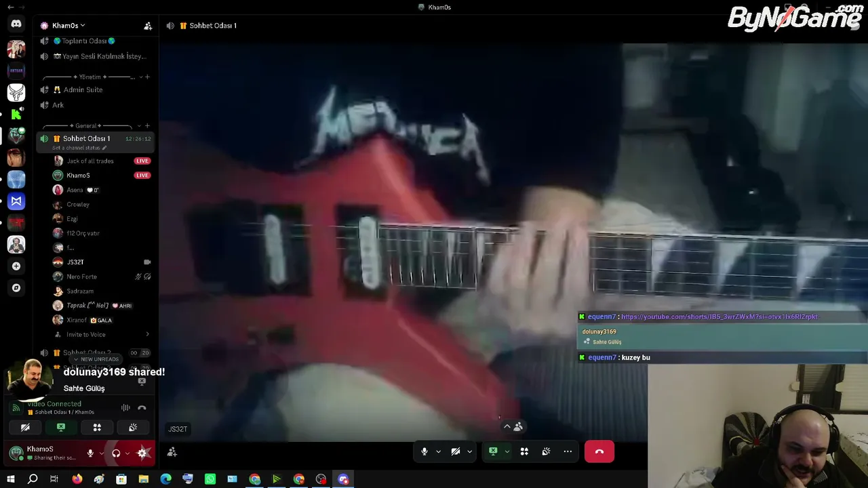Open Firefox from the taskbar

(77, 479)
